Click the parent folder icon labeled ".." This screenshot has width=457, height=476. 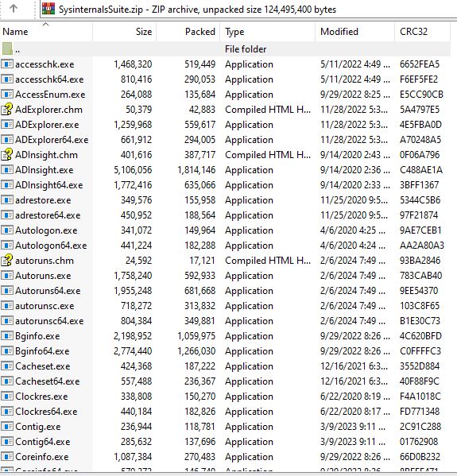point(7,48)
